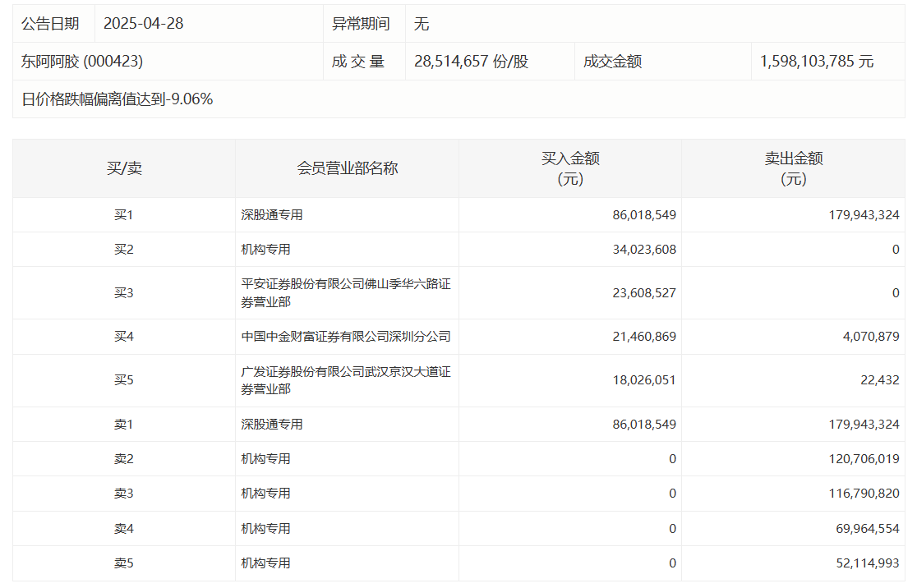917x588 pixels.
Task: Select buy amount 23,608,527
Action: (x=644, y=293)
